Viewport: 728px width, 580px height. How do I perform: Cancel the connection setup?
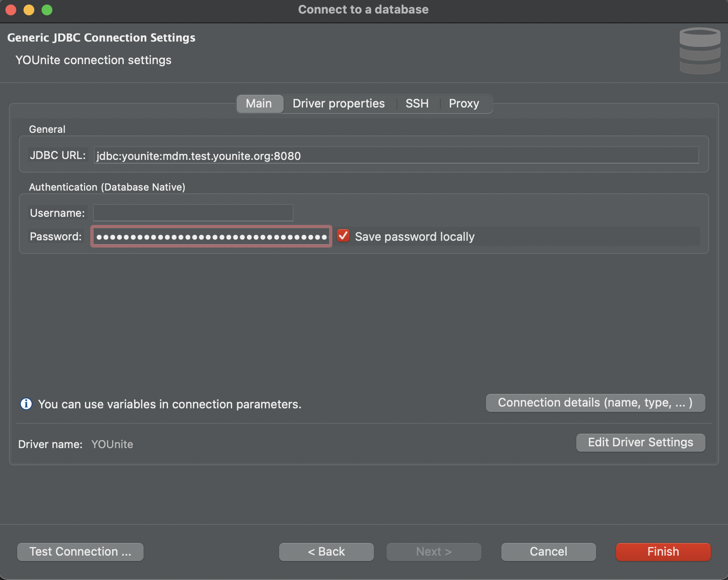[x=548, y=552]
